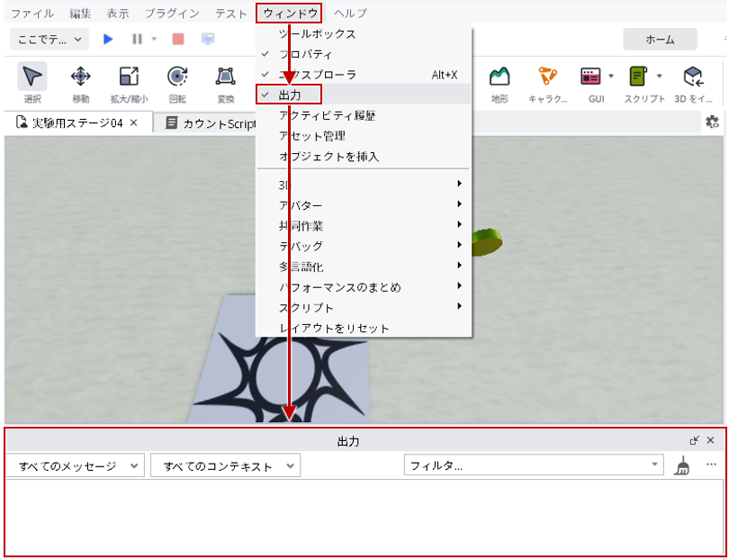
Task: Toggle the 出力 window menu entry
Action: [364, 95]
